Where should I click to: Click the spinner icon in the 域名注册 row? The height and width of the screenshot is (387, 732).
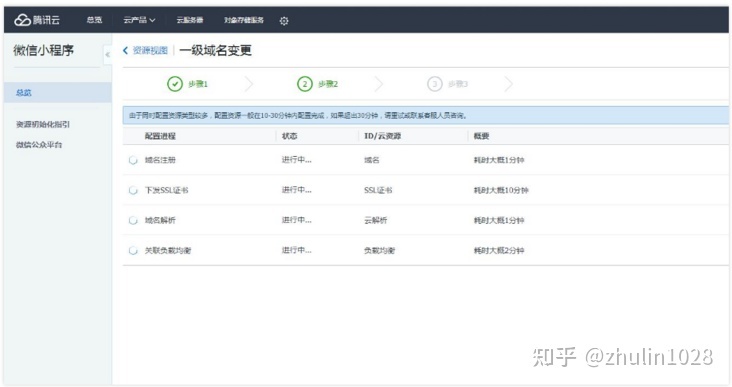coord(133,160)
